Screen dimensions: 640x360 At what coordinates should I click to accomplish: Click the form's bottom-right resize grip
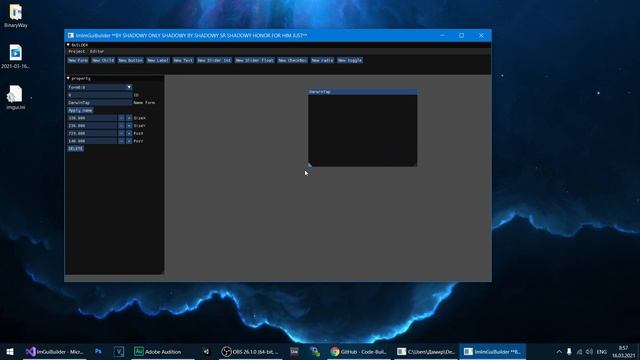pyautogui.click(x=415, y=164)
